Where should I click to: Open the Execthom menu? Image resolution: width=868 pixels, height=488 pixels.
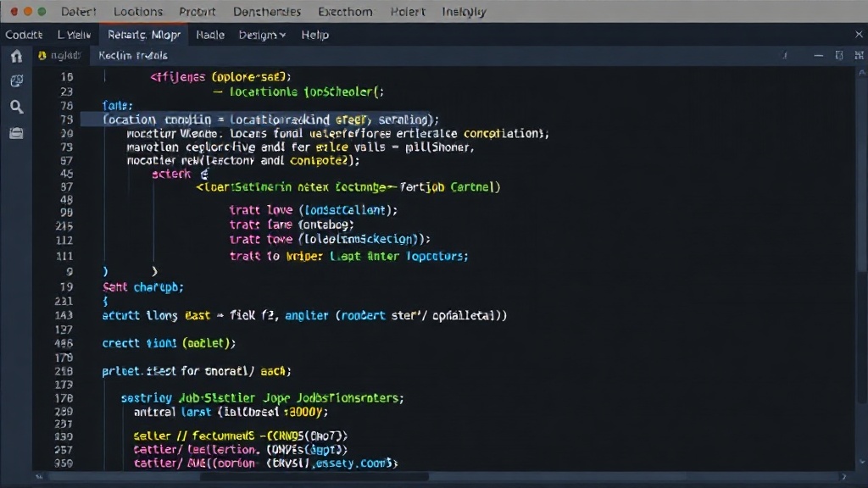coord(345,12)
